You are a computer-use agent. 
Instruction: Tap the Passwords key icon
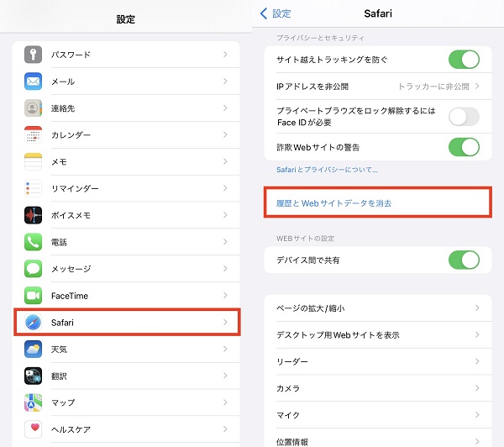(x=34, y=55)
